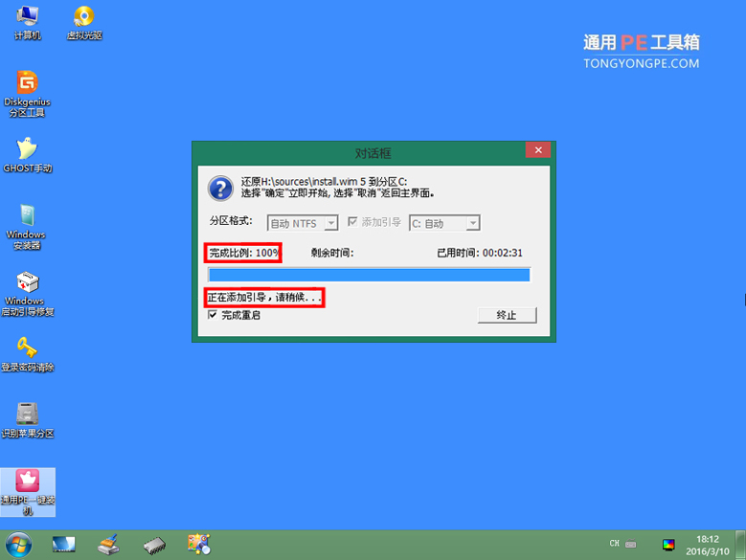Viewport: 746px width, 560px height.
Task: Open the clock showing 18:12
Action: tap(708, 546)
